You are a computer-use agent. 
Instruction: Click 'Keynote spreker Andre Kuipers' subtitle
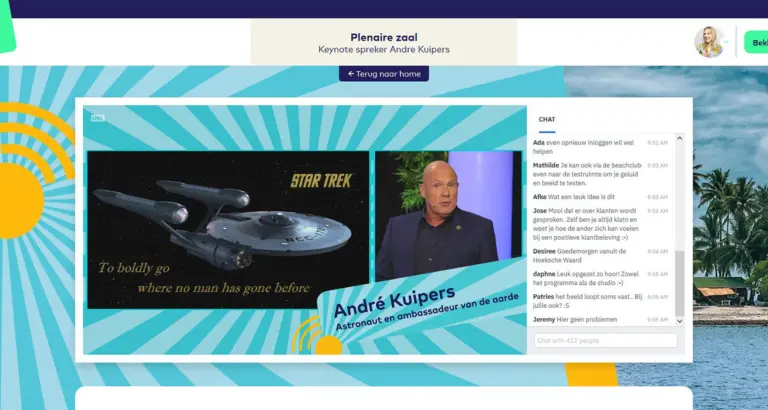[384, 49]
